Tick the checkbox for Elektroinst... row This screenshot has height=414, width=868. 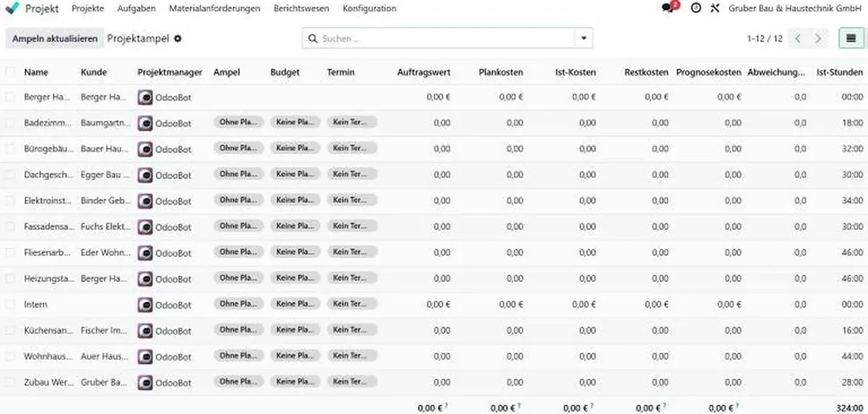[x=10, y=200]
